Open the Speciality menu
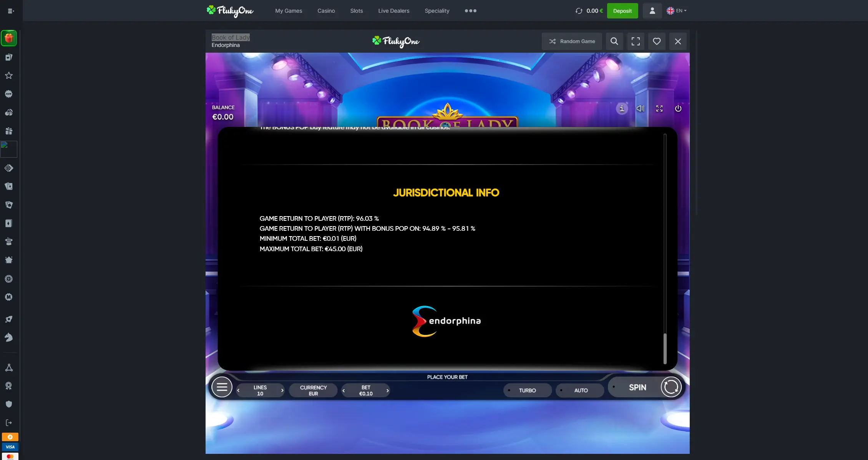The image size is (868, 460). [x=437, y=11]
